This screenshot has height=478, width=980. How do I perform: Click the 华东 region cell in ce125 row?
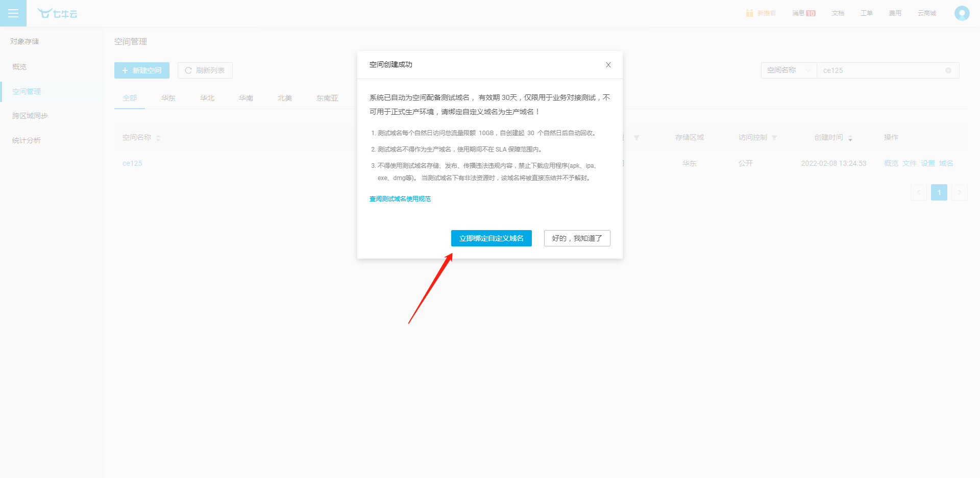690,163
